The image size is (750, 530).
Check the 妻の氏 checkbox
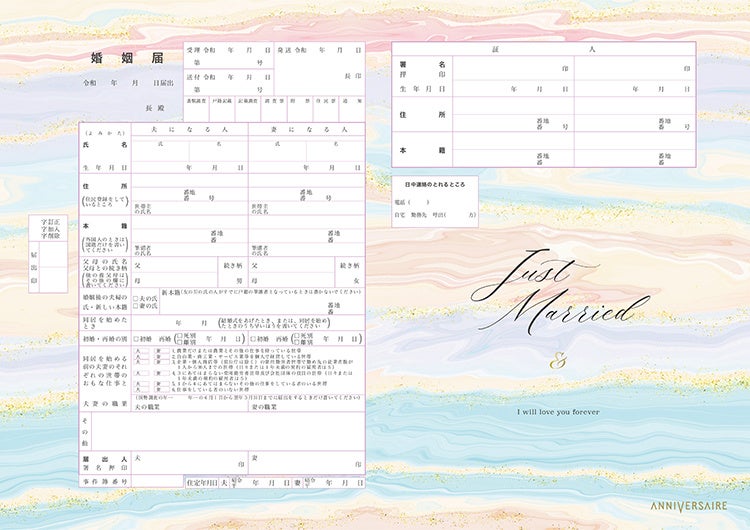click(135, 306)
